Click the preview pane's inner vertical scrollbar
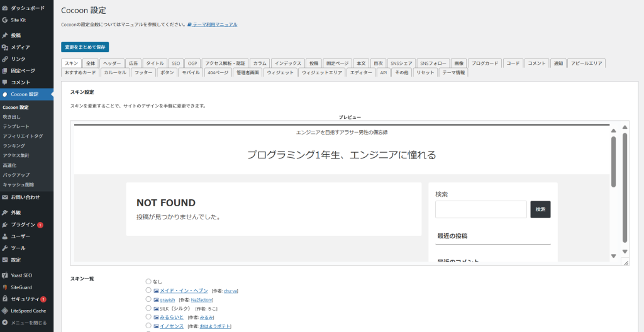The height and width of the screenshot is (332, 644). point(613,162)
